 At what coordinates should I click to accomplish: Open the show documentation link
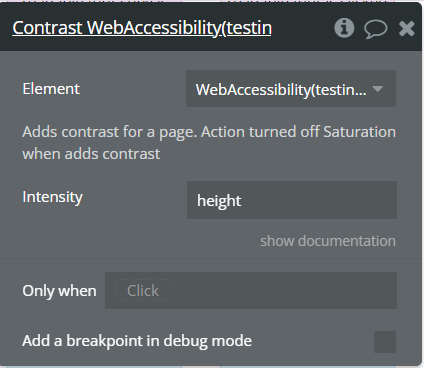[x=328, y=241]
